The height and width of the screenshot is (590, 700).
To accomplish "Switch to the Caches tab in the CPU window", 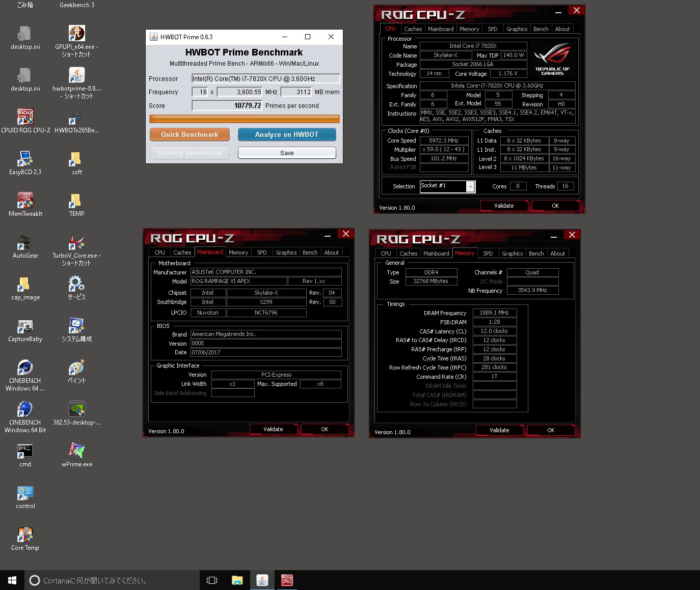I will click(x=413, y=29).
